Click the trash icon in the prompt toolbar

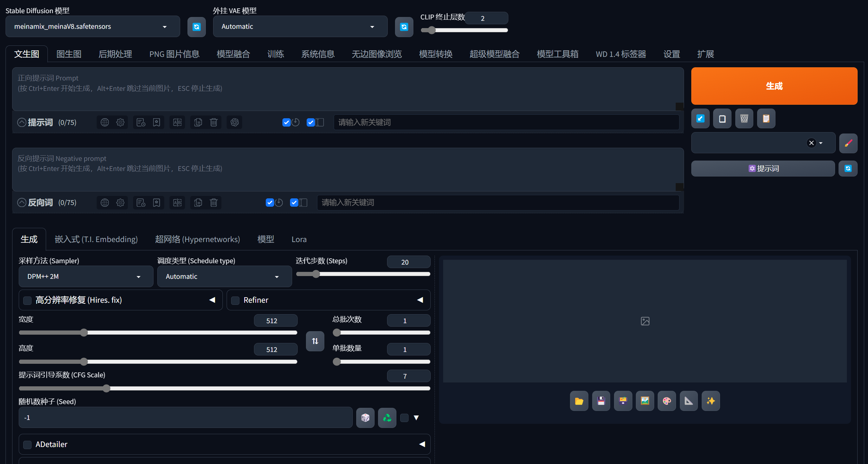pyautogui.click(x=214, y=122)
